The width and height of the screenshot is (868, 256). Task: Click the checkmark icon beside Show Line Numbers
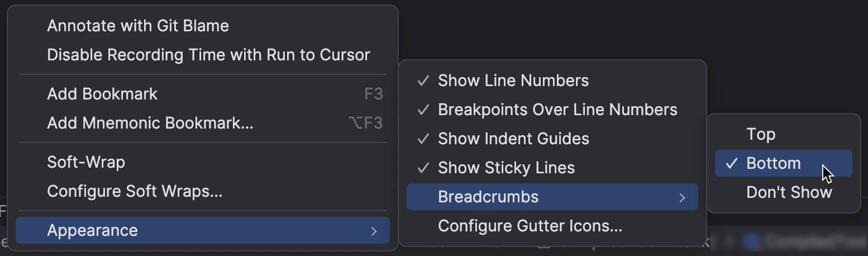tap(423, 80)
